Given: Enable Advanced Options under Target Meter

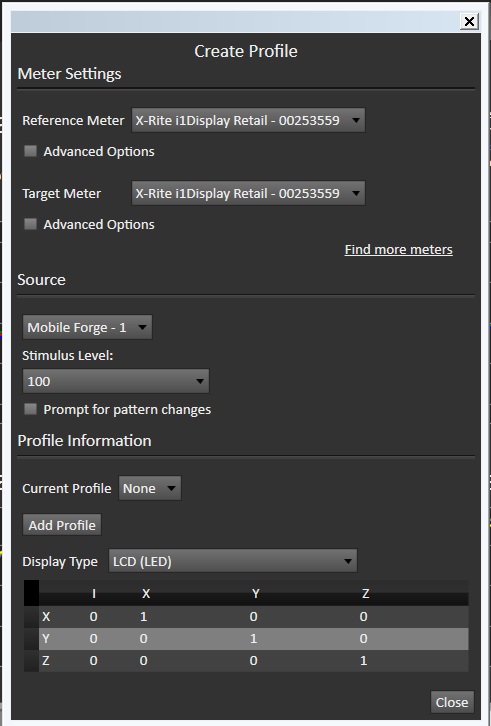Looking at the screenshot, I should (x=31, y=224).
